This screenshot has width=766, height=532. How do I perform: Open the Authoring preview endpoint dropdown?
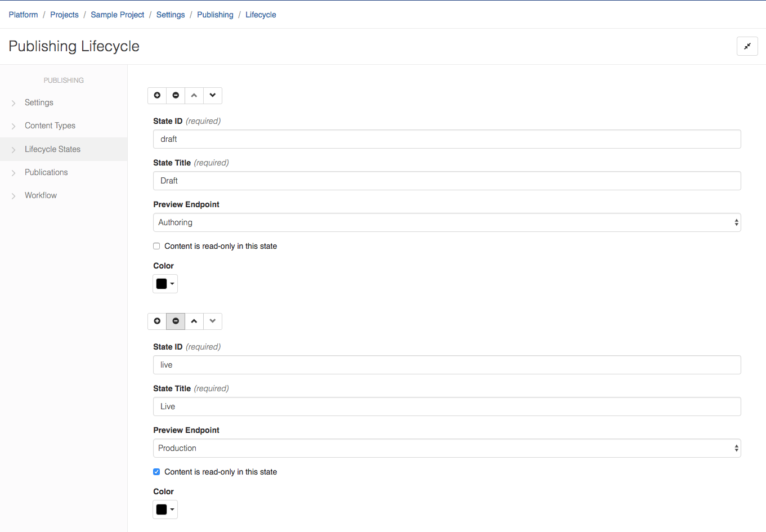point(446,222)
